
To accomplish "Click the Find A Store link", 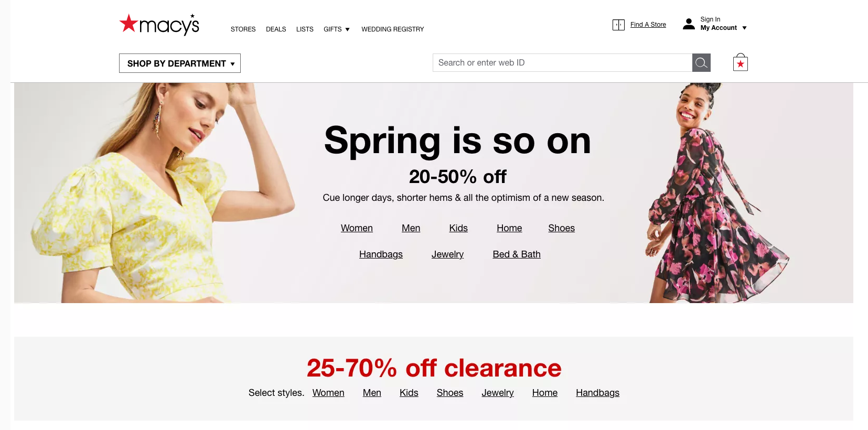I will tap(648, 25).
